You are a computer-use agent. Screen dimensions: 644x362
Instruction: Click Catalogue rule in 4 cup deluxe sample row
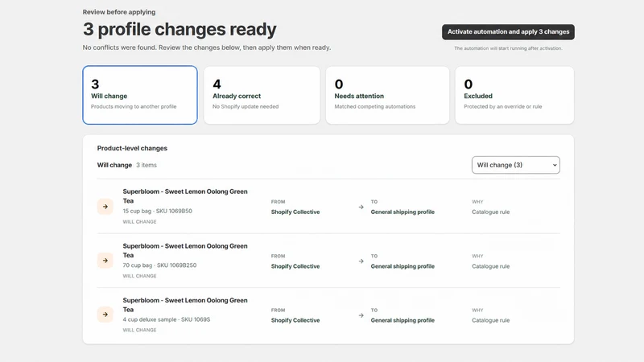(490, 320)
